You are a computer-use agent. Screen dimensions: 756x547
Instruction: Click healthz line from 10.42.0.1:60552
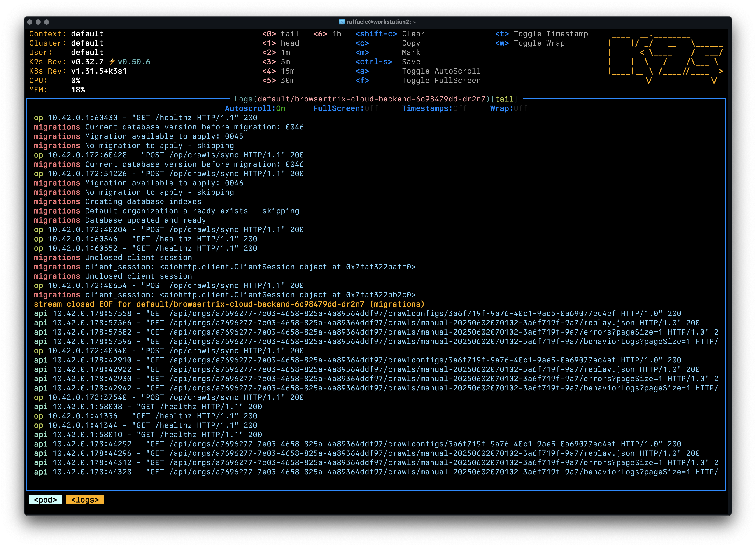[x=145, y=249]
